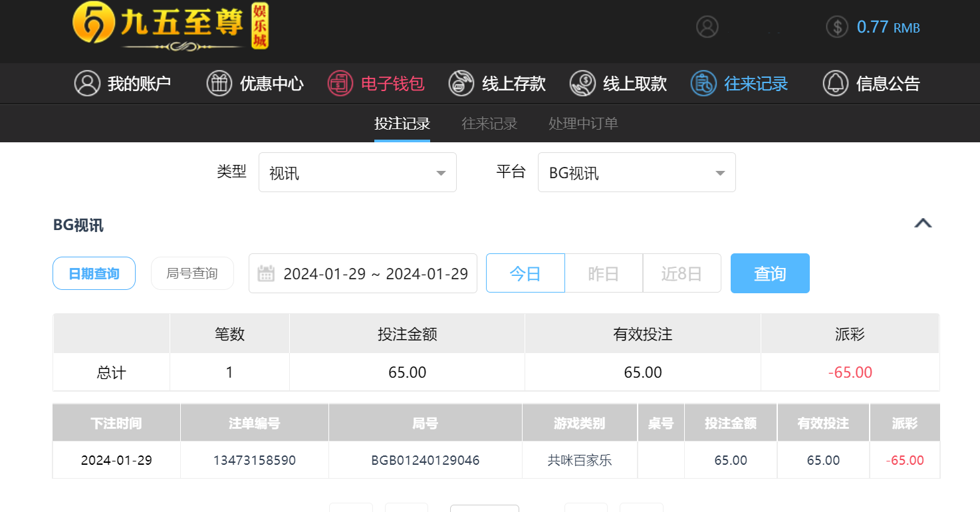Click bet number 13473158590

(255, 460)
